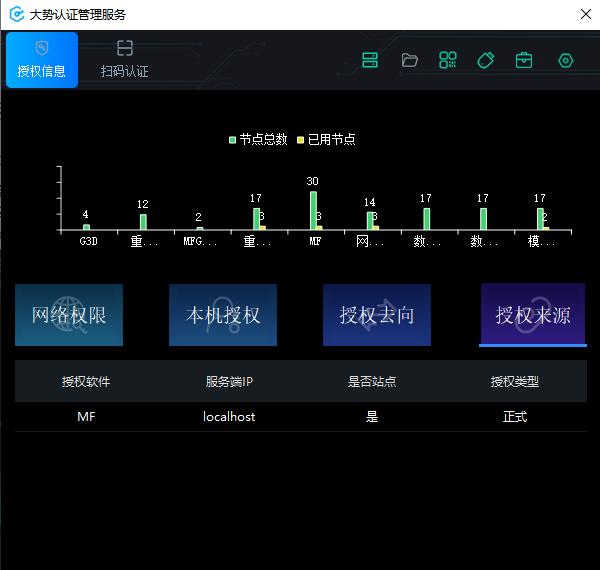Select the 授权来源 tile
Image resolution: width=600 pixels, height=570 pixels.
533,314
